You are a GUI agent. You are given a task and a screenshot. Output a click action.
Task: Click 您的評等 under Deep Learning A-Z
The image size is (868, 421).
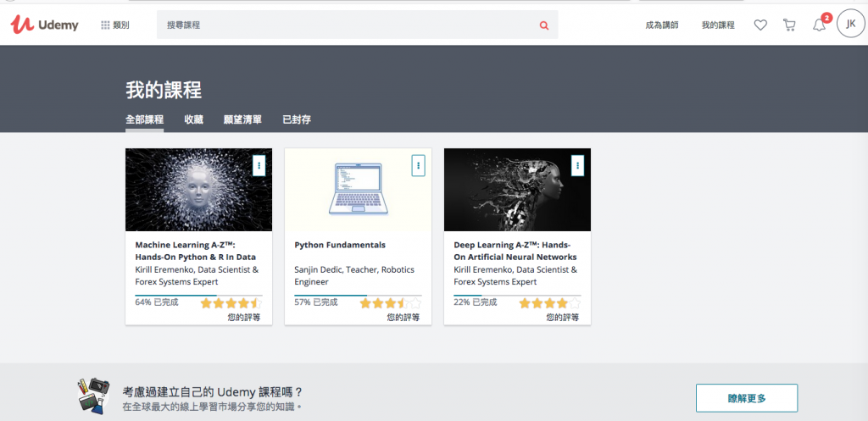[563, 318]
